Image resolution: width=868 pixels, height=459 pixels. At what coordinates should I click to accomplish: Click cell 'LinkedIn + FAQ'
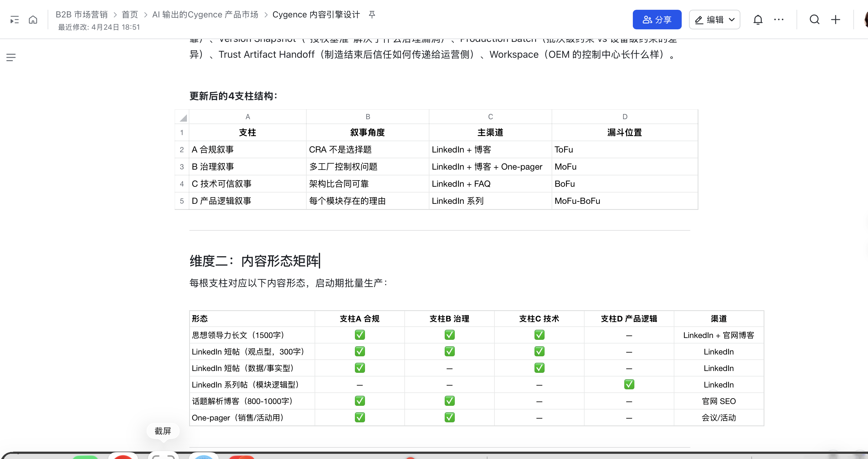coord(490,184)
